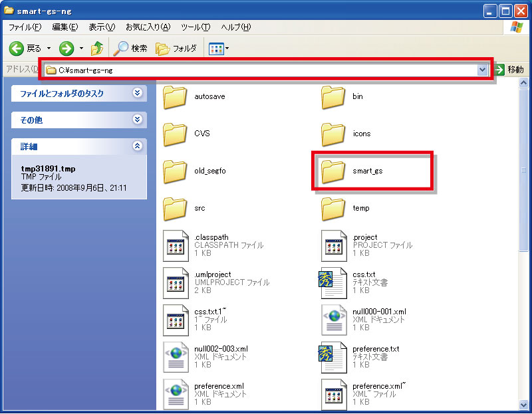Click the autosave folder name
The height and width of the screenshot is (414, 532).
click(x=209, y=96)
